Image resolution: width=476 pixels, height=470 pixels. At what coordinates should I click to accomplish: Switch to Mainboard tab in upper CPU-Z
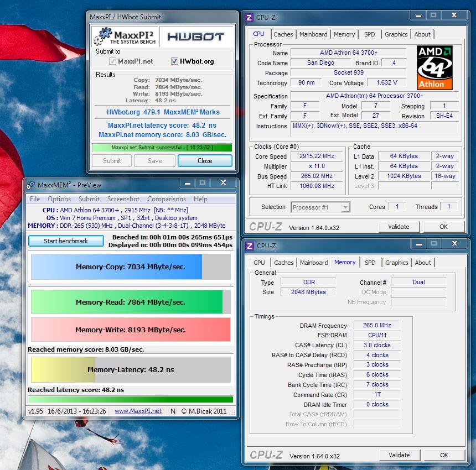pyautogui.click(x=313, y=34)
